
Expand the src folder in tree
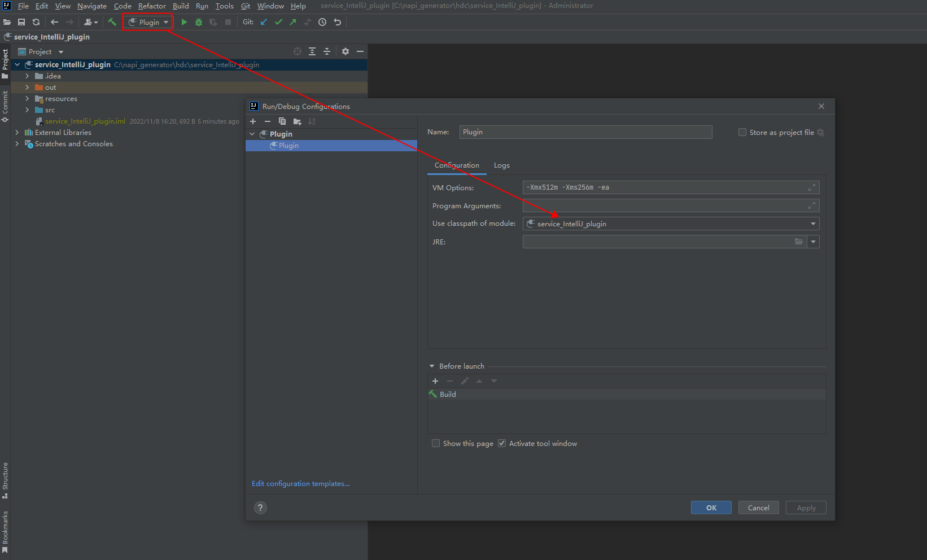(27, 110)
